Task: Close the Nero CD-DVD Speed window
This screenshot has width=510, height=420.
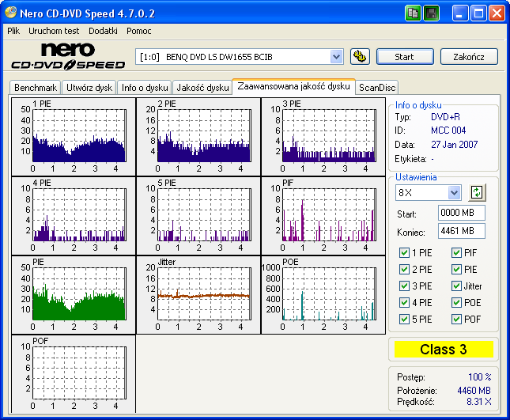Action: [497, 13]
